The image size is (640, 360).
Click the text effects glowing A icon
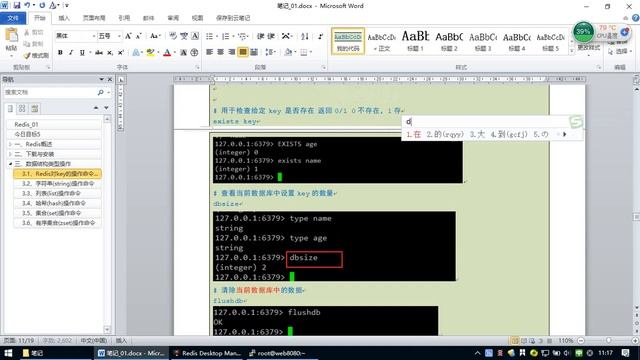click(136, 52)
